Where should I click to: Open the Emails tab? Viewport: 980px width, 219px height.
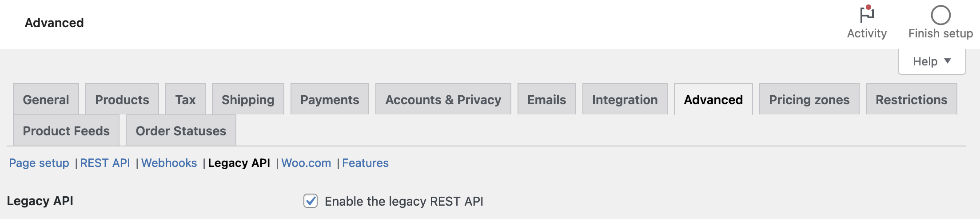pyautogui.click(x=546, y=99)
